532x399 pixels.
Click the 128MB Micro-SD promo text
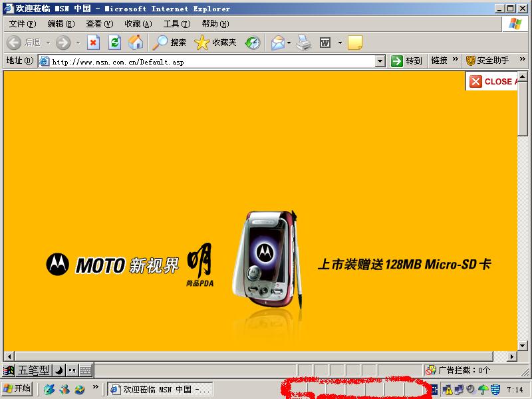coord(404,264)
